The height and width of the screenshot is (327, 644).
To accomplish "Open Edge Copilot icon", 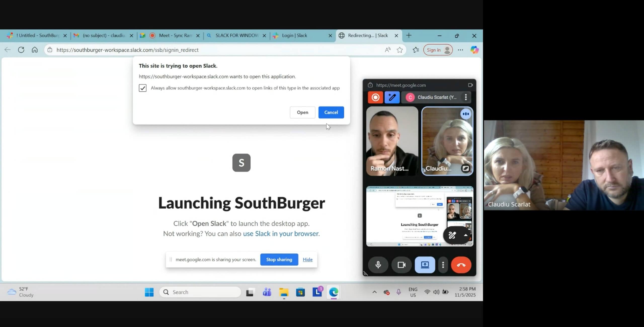I will (474, 50).
